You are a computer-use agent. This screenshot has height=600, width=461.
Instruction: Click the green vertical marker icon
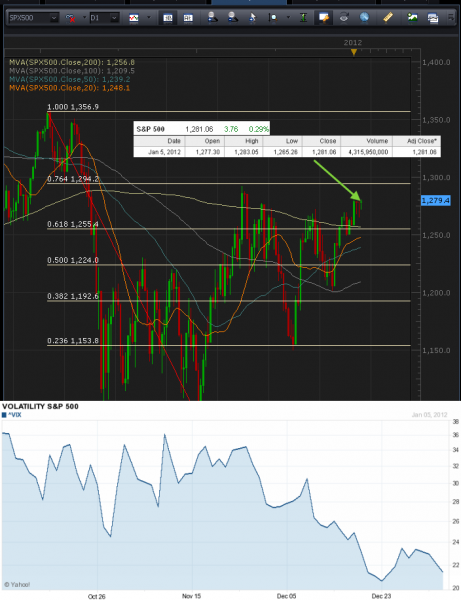[303, 18]
